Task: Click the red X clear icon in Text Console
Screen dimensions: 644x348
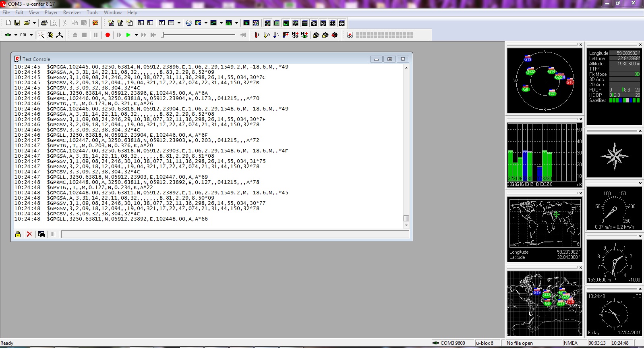Action: pyautogui.click(x=29, y=234)
